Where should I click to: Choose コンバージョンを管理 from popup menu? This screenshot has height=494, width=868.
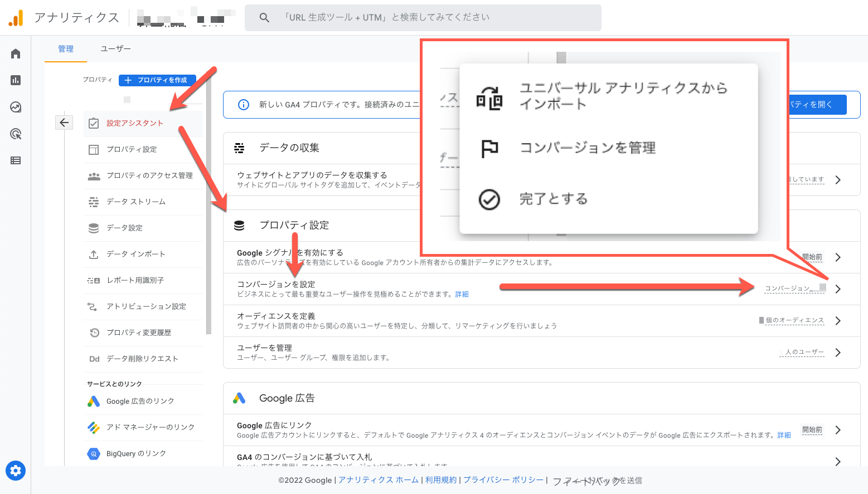click(587, 148)
